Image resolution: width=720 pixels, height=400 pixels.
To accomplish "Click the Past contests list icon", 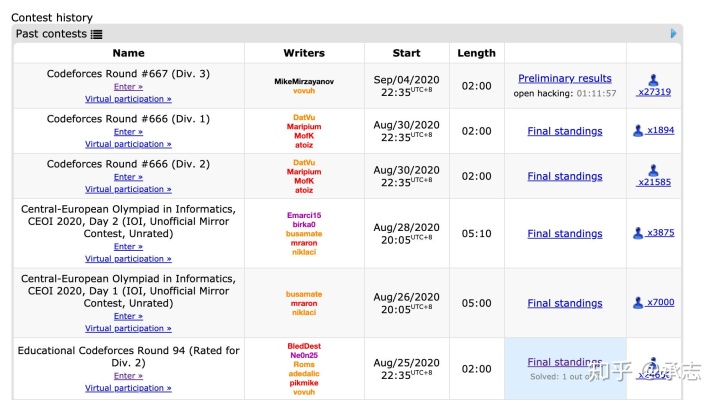I will (x=96, y=34).
